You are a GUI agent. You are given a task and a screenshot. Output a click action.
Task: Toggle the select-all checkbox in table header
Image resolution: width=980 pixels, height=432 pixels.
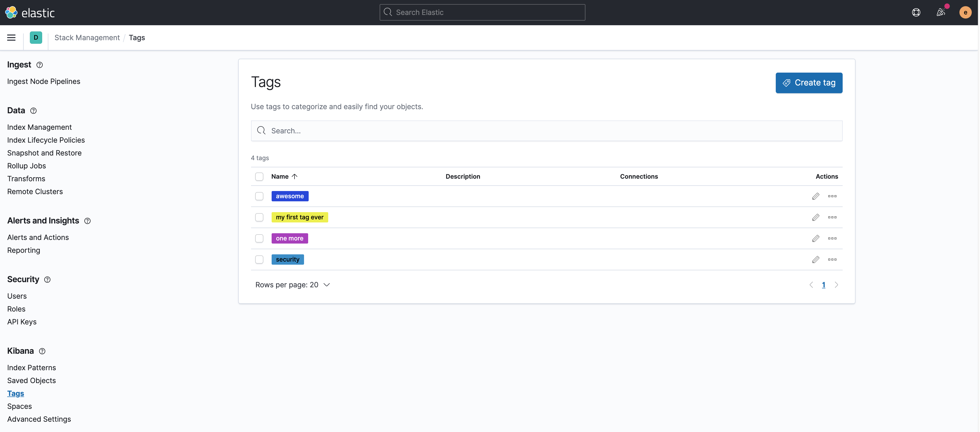[259, 177]
